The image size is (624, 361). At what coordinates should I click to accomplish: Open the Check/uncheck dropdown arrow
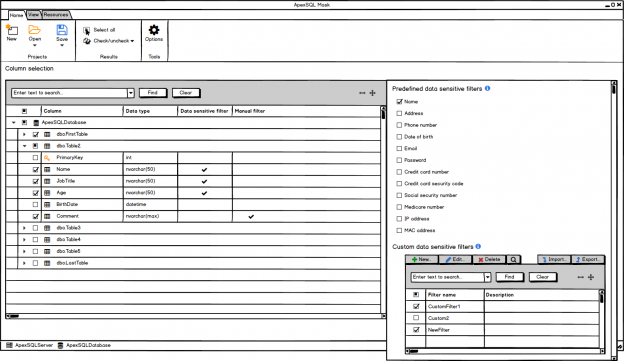tap(132, 41)
